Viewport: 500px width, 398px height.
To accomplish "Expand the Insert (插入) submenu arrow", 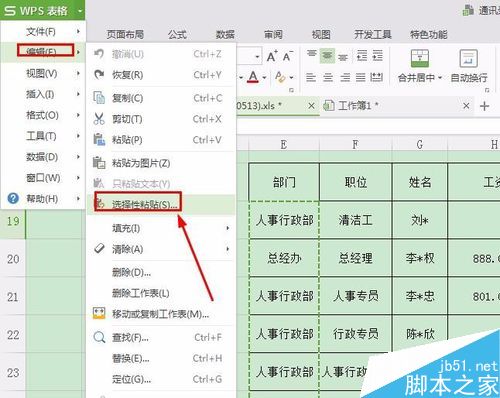I will point(78,94).
